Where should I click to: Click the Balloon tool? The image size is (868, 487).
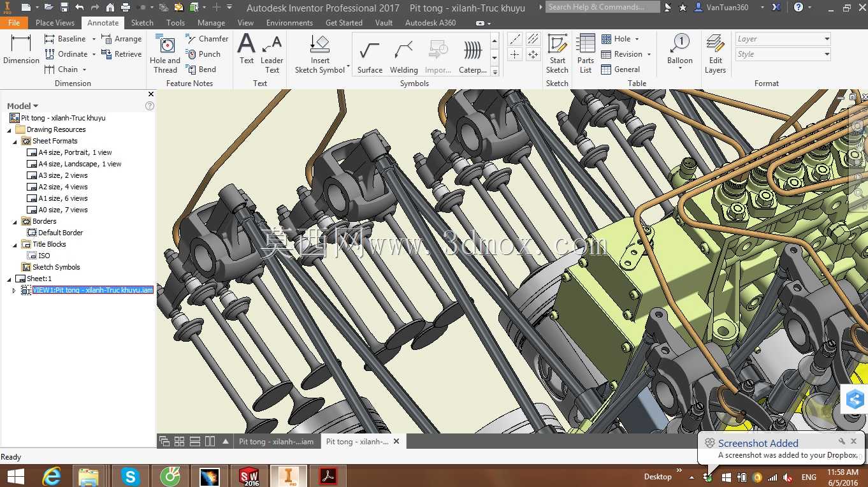pyautogui.click(x=680, y=50)
